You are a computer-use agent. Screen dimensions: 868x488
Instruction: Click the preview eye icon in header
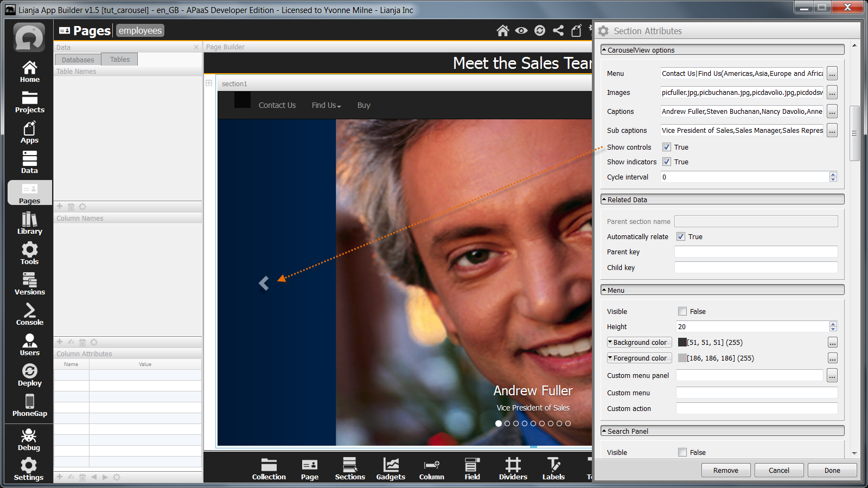[521, 30]
